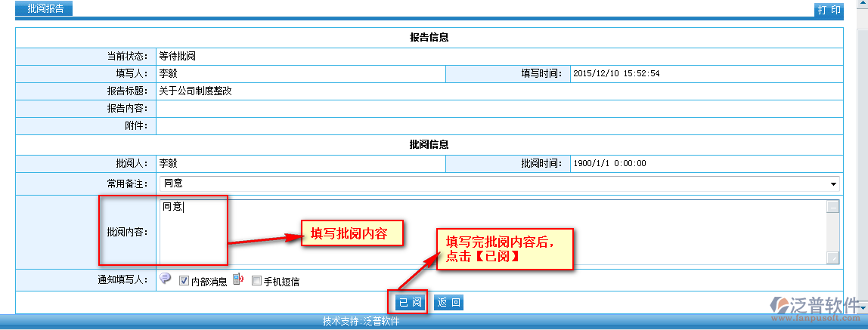The image size is (868, 330).
Task: Toggle the 内部消息 checkbox
Action: (184, 282)
